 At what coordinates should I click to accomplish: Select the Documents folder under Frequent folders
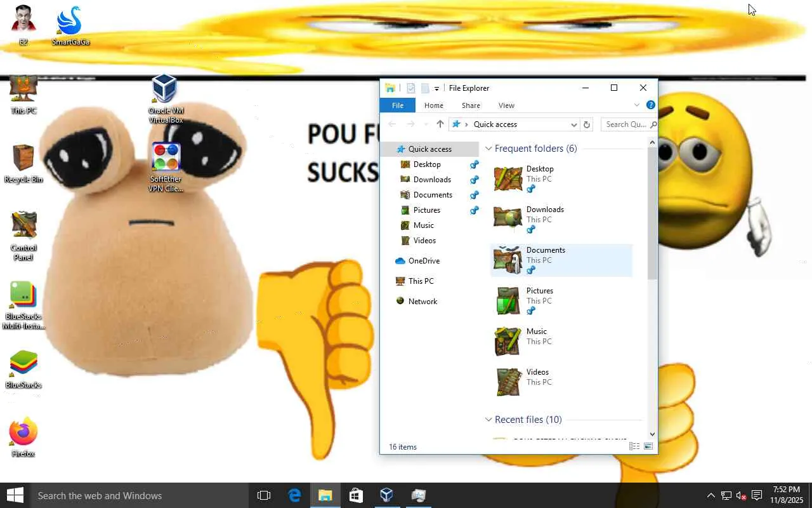(562, 260)
